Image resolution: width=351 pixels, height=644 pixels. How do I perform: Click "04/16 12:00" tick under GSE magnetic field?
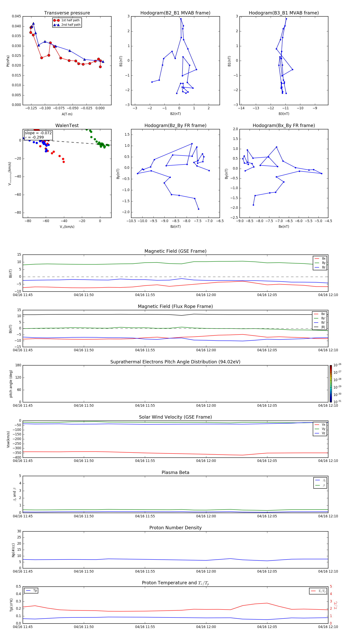coord(206,295)
